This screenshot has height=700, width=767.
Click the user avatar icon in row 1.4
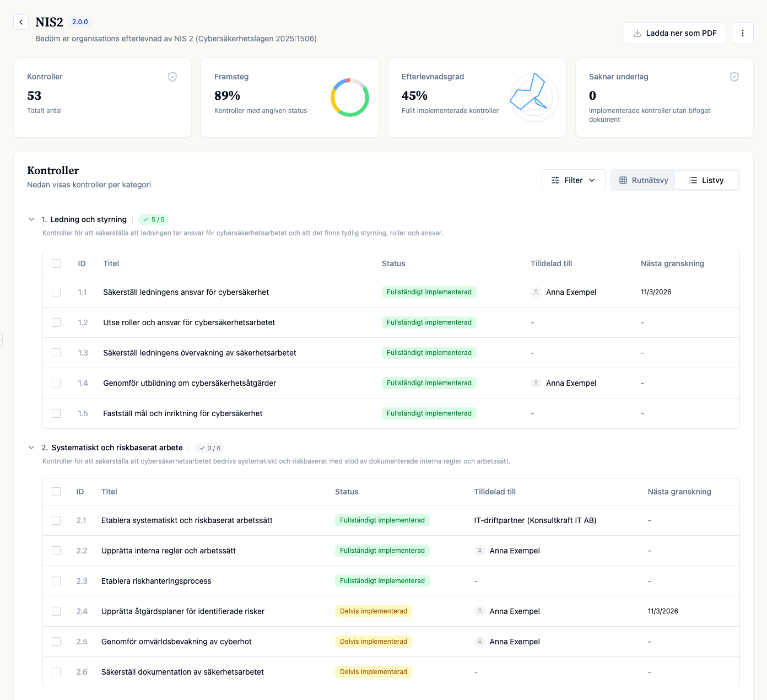point(536,383)
